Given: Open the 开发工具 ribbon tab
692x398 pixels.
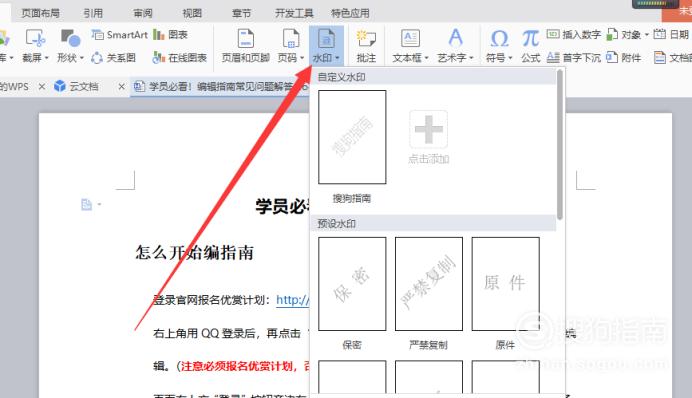Looking at the screenshot, I should 294,13.
